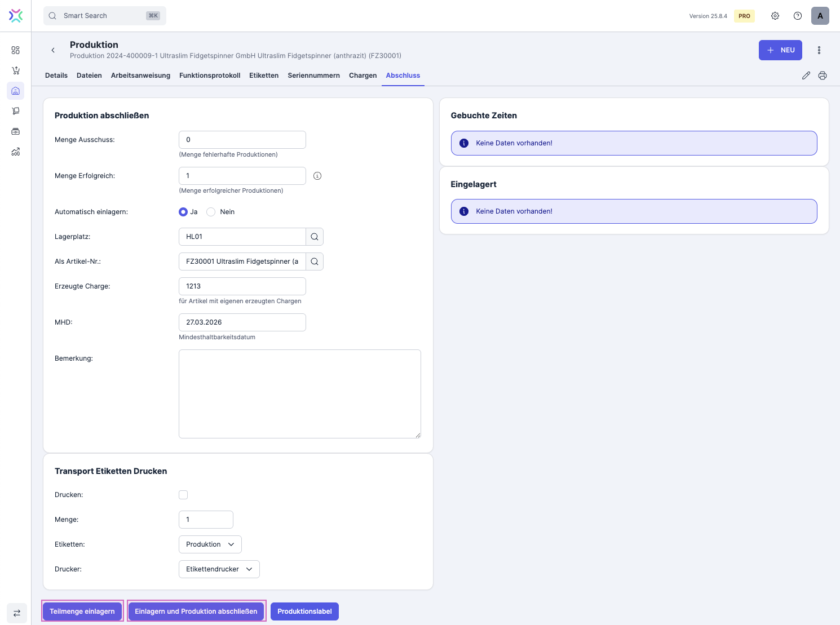Open the settings gear icon
The width and height of the screenshot is (840, 625).
pyautogui.click(x=775, y=16)
